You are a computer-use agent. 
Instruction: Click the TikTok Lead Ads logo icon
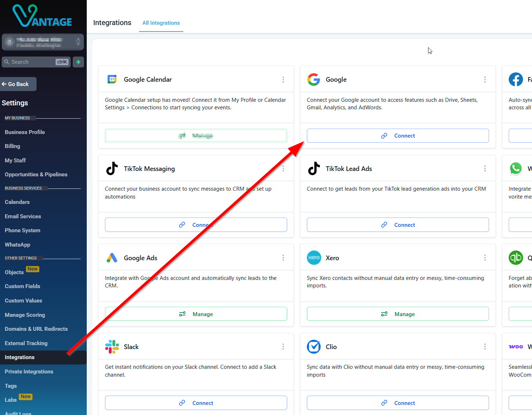(x=314, y=168)
